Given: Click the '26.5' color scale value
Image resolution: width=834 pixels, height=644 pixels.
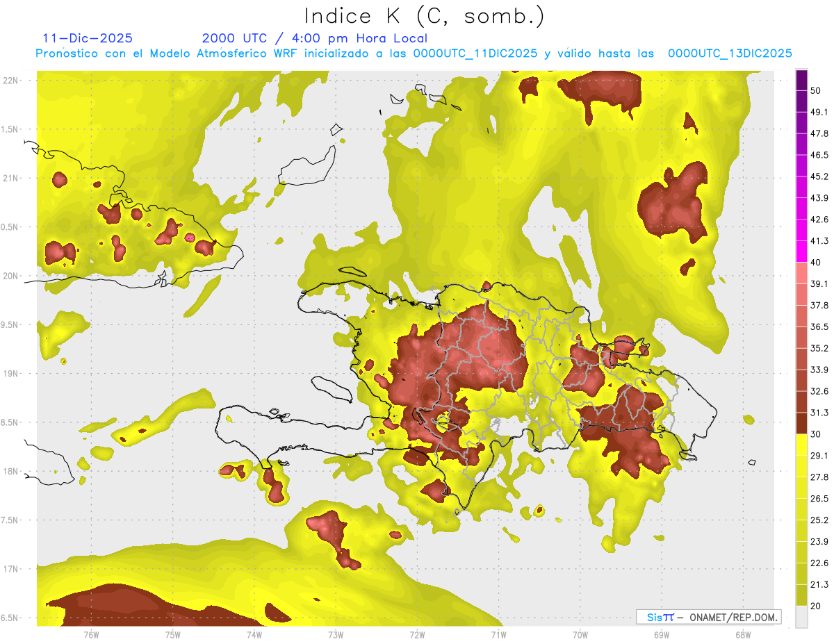Looking at the screenshot, I should pos(819,499).
